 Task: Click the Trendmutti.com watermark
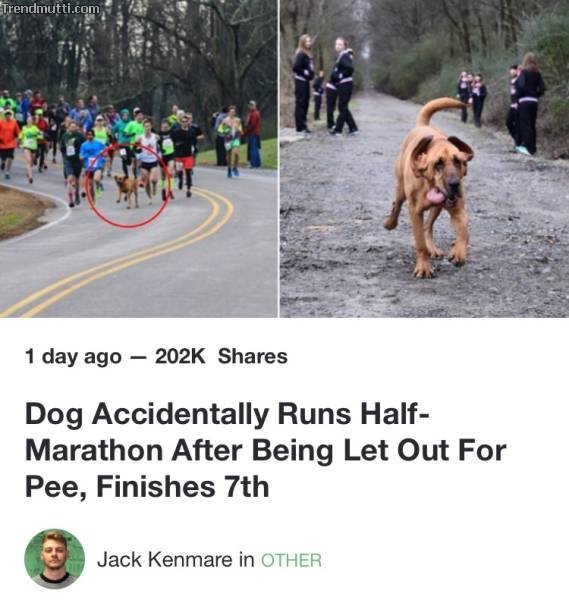point(51,8)
